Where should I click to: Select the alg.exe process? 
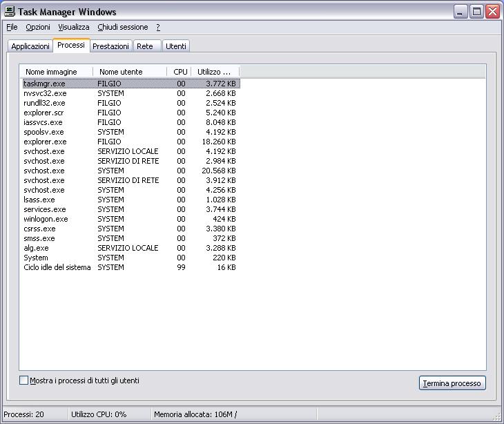[131, 248]
